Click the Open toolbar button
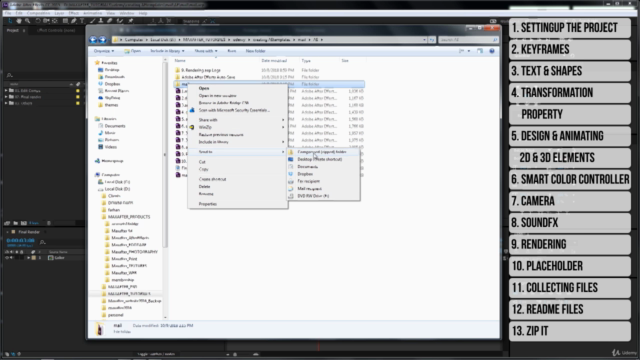640x360 pixels. click(x=133, y=51)
